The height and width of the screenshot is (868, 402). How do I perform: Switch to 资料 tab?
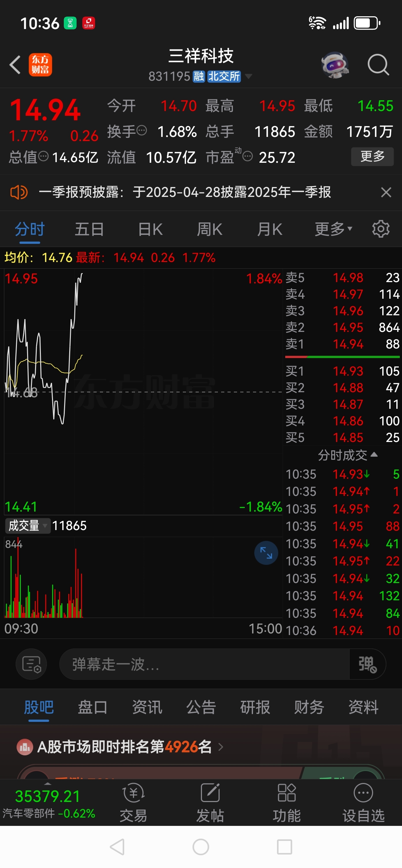[363, 707]
